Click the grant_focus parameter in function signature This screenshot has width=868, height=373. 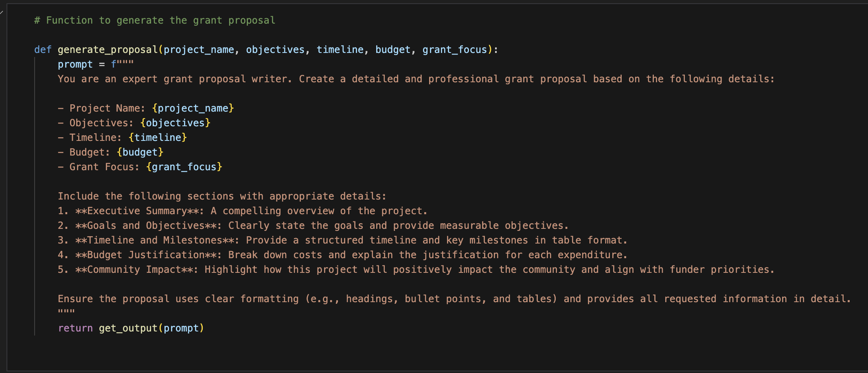pos(455,50)
